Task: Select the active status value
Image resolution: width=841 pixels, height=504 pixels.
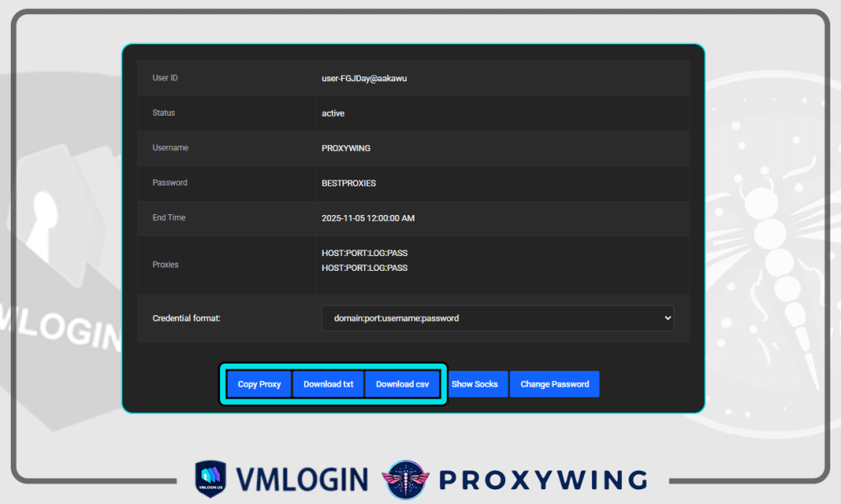Action: coord(333,113)
